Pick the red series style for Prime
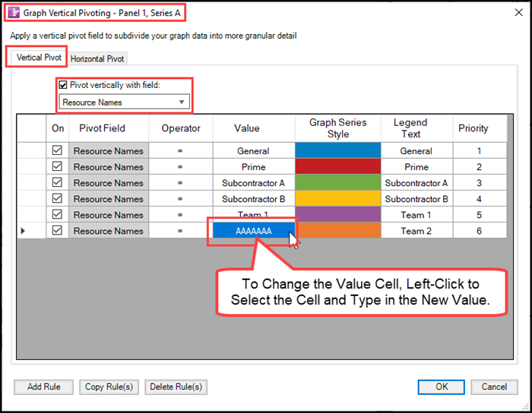 338,166
